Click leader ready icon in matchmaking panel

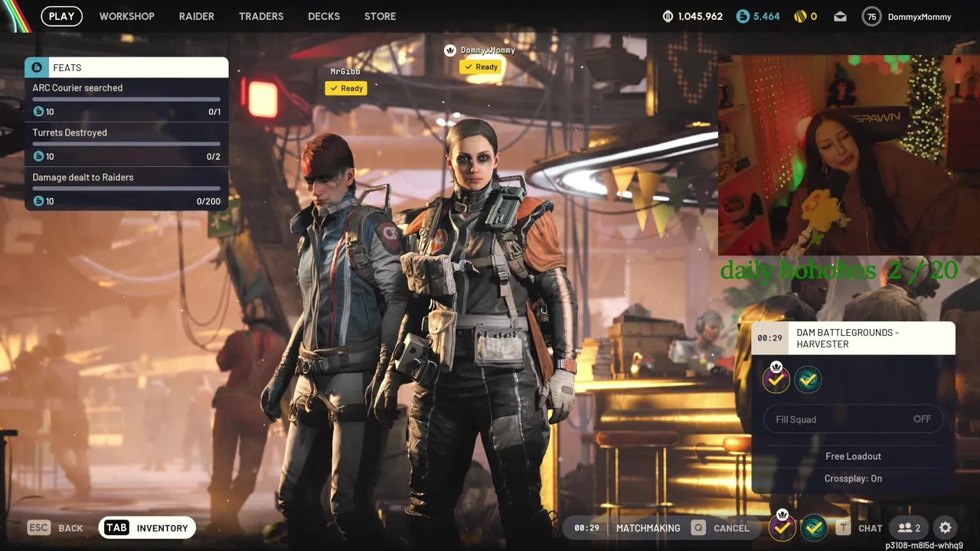coord(776,378)
